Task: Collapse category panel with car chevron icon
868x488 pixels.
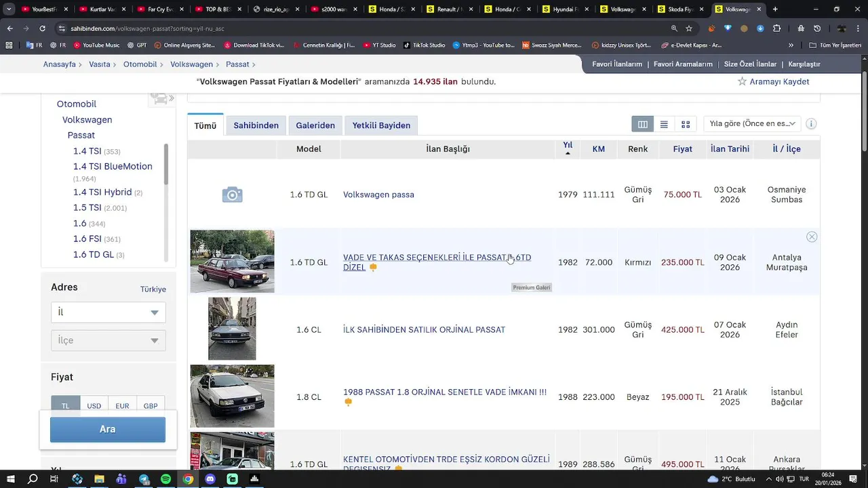Action: coord(162,98)
